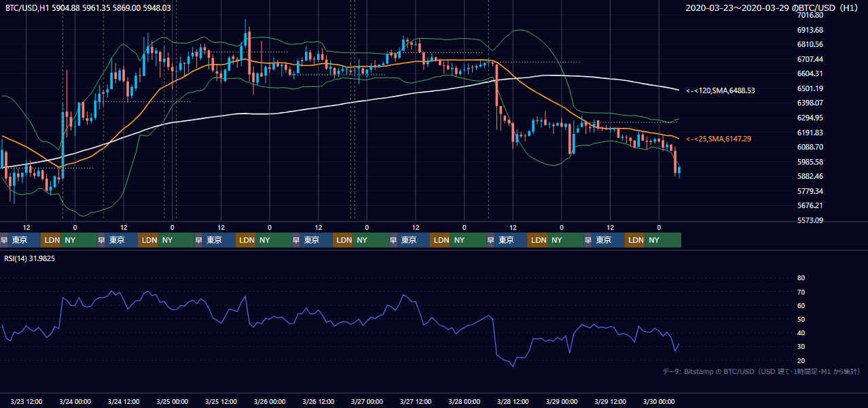Click the 3/25 00:00 time axis label
Viewport: 868px width, 408px height.
(173, 401)
